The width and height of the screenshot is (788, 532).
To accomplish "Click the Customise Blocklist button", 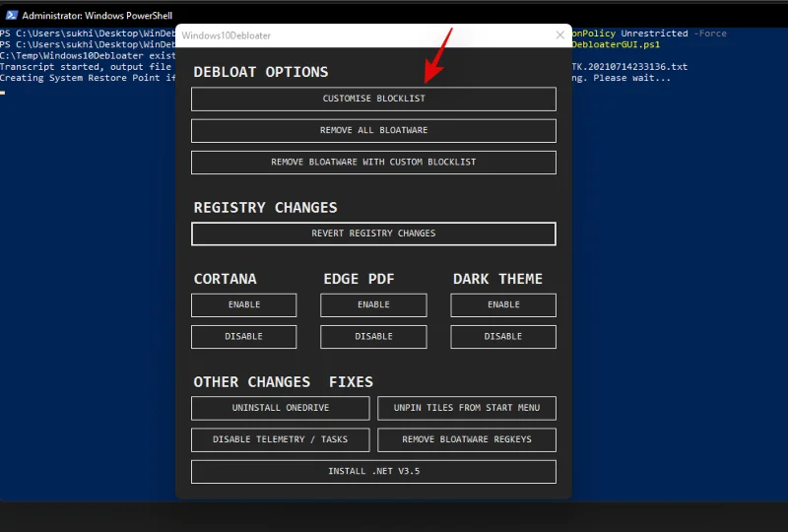I will point(373,99).
